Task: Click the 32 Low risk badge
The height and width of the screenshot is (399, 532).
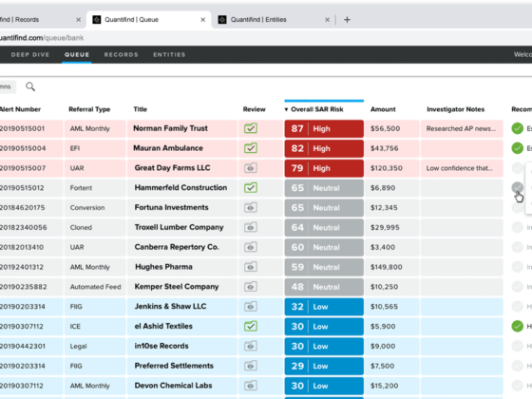Action: pyautogui.click(x=324, y=307)
